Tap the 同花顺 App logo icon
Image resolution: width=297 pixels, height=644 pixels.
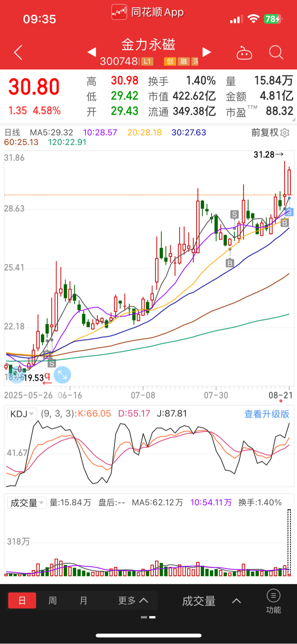tap(119, 12)
